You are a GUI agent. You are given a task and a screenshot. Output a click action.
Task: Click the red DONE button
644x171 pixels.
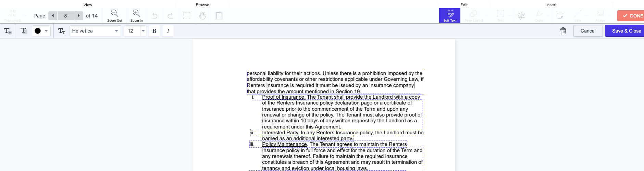coord(631,16)
